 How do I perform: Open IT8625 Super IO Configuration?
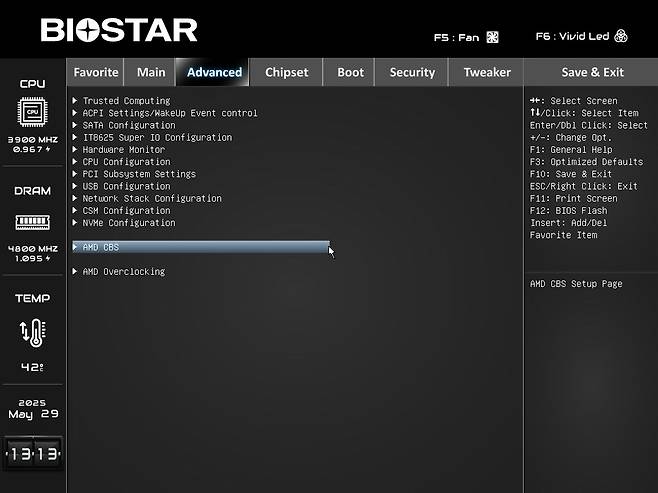tap(157, 137)
